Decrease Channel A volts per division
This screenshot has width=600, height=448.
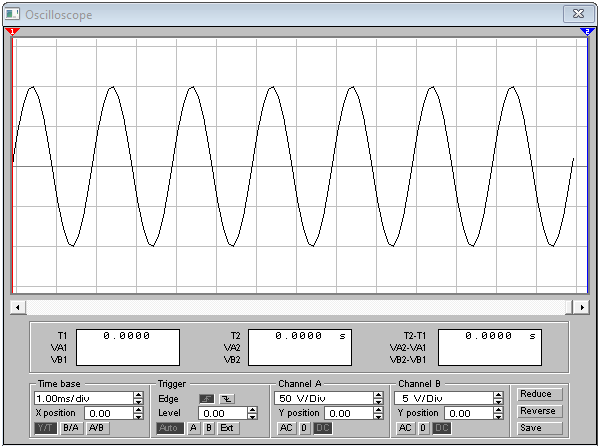click(x=378, y=401)
